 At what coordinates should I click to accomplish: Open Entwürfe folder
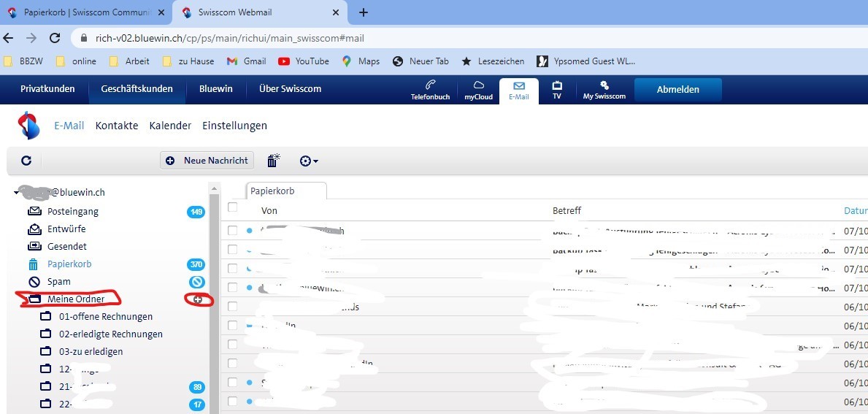pos(66,229)
